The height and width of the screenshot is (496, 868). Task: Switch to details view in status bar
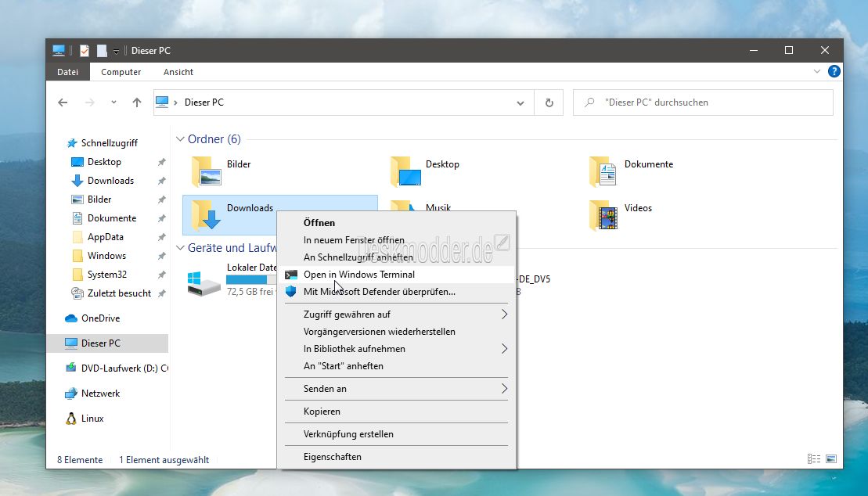(814, 459)
